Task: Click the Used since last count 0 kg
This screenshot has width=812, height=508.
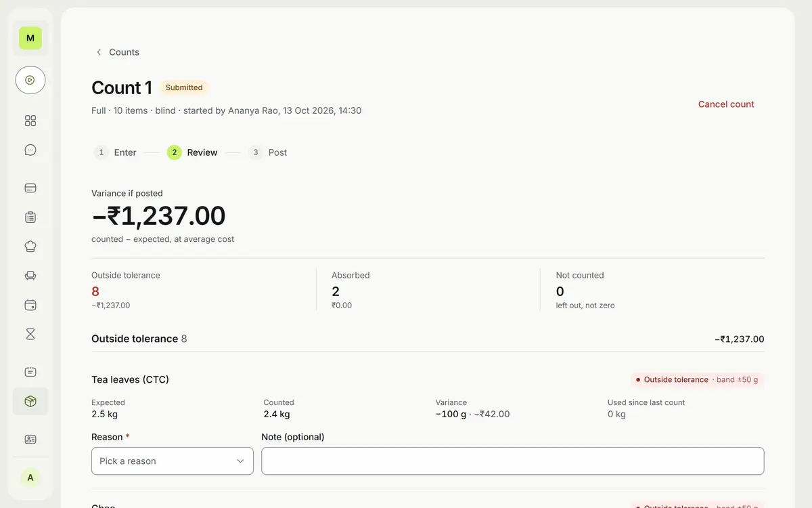Action: (616, 414)
